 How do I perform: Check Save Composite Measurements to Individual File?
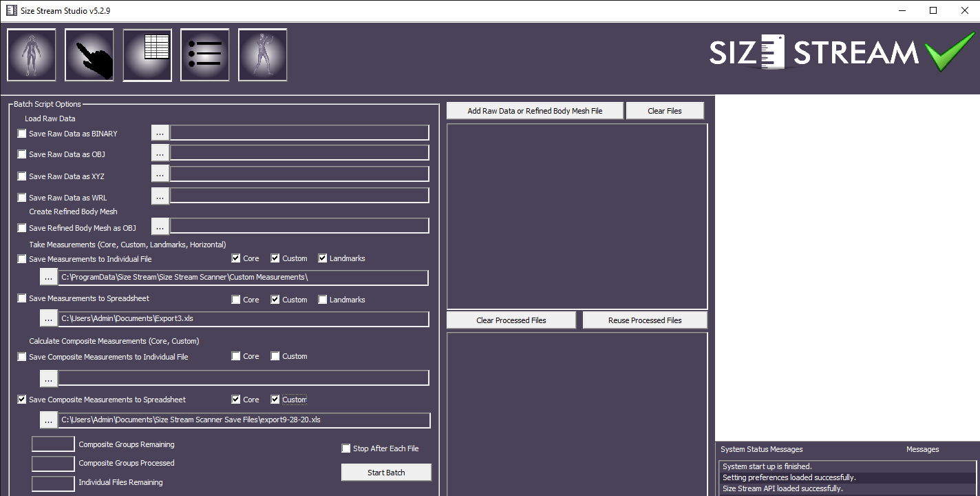click(22, 357)
